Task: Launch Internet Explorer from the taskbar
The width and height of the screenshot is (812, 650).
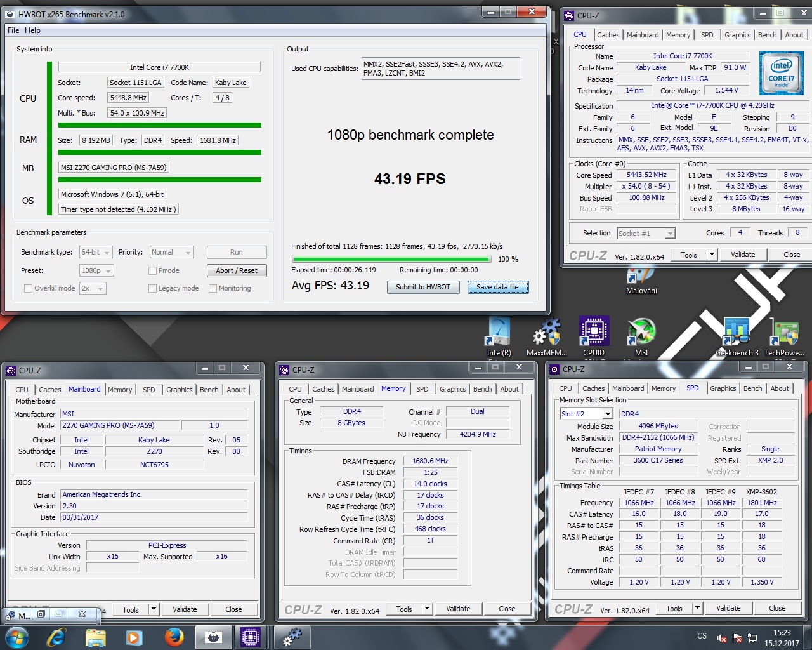Action: tap(57, 637)
